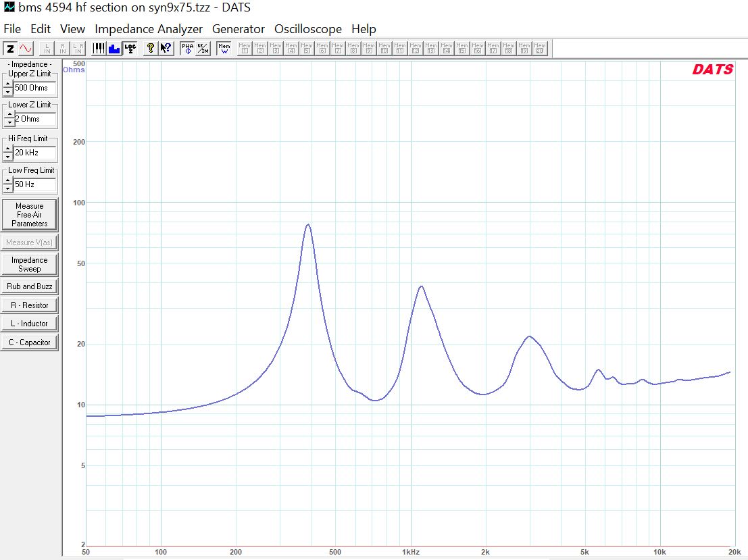
Task: Open the yellow question mark help icon
Action: tap(150, 49)
